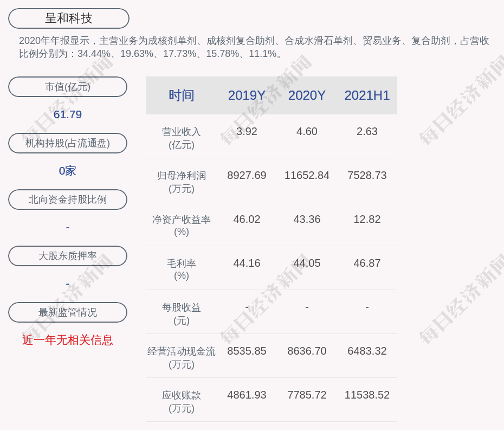Click receivables value 7785.72
504x430 pixels.
tap(307, 395)
